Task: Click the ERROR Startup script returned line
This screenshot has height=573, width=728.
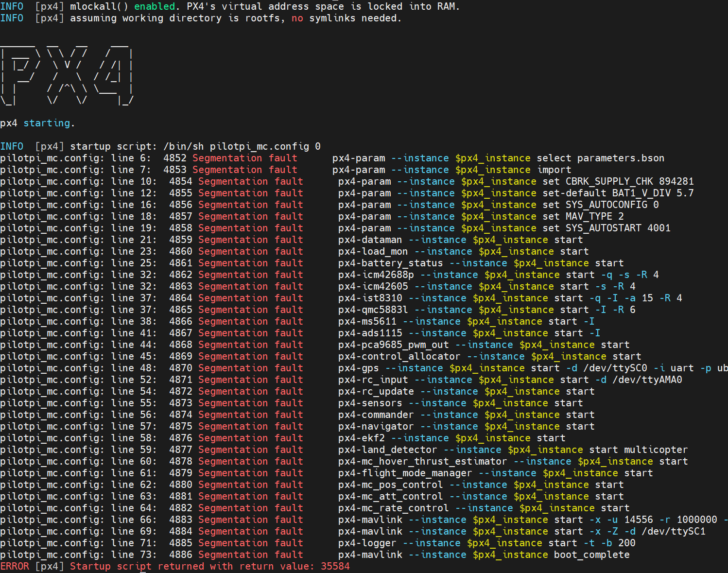Action: pos(175,566)
